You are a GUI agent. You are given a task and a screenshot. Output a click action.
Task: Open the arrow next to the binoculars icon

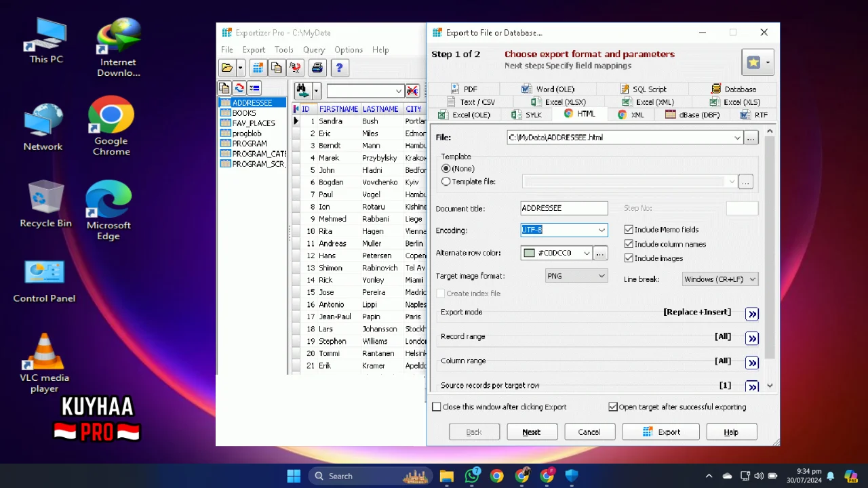(315, 90)
